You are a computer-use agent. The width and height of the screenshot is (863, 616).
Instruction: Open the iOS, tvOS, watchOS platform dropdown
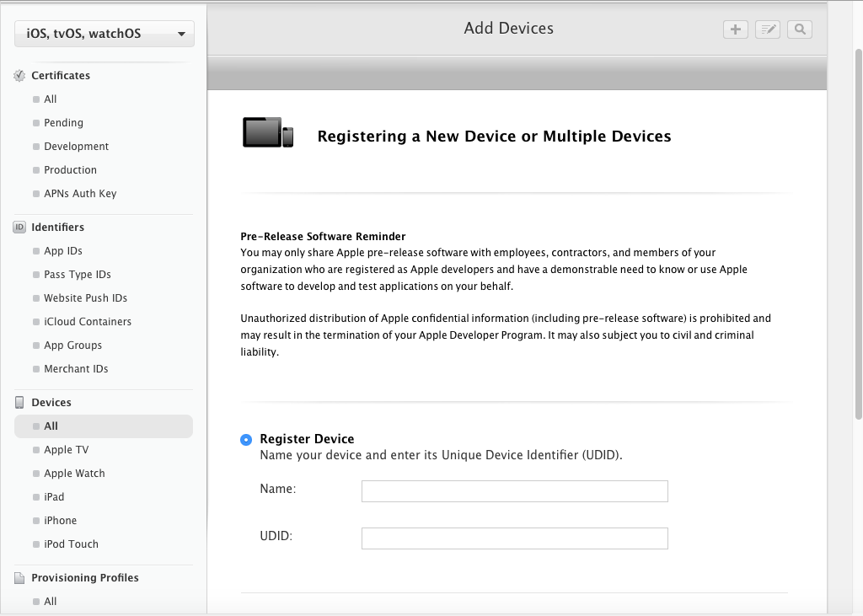pos(105,34)
